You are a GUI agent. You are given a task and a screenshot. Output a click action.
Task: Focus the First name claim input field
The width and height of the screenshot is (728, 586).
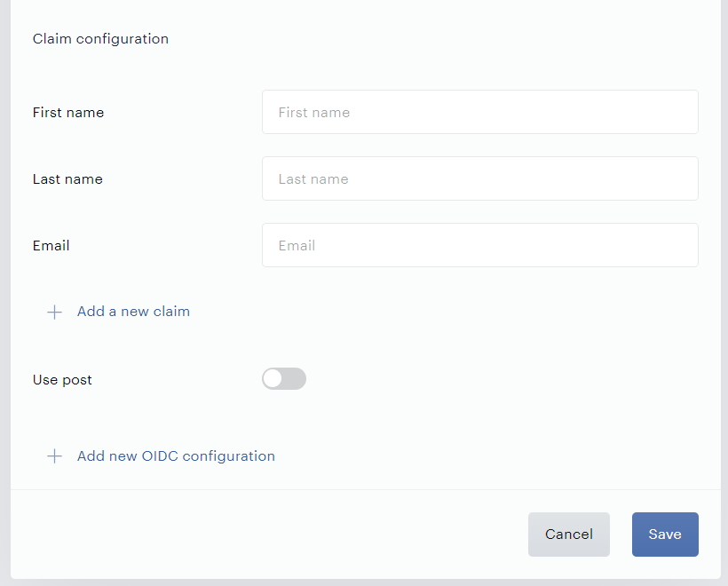coord(480,112)
